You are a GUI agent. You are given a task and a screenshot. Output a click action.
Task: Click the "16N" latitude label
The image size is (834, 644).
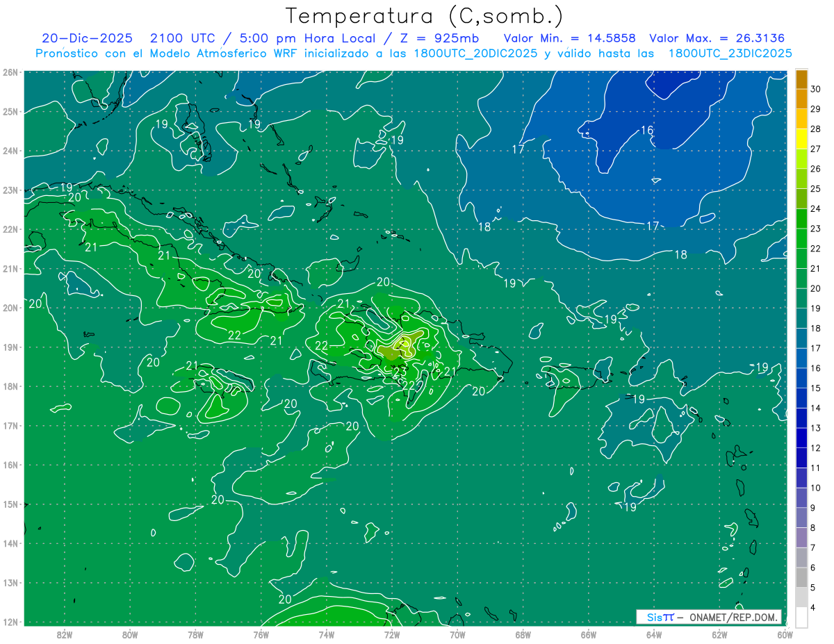coord(10,465)
